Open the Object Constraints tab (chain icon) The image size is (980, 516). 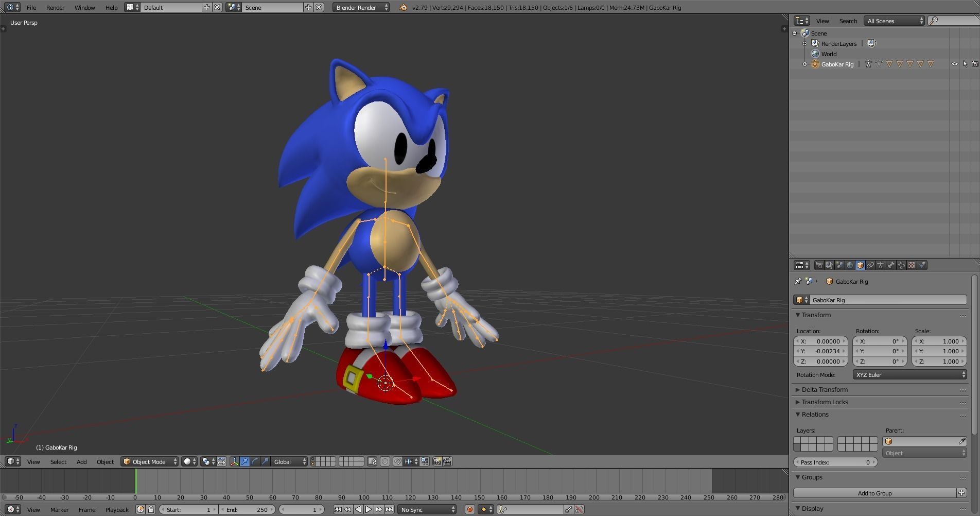[x=870, y=265]
